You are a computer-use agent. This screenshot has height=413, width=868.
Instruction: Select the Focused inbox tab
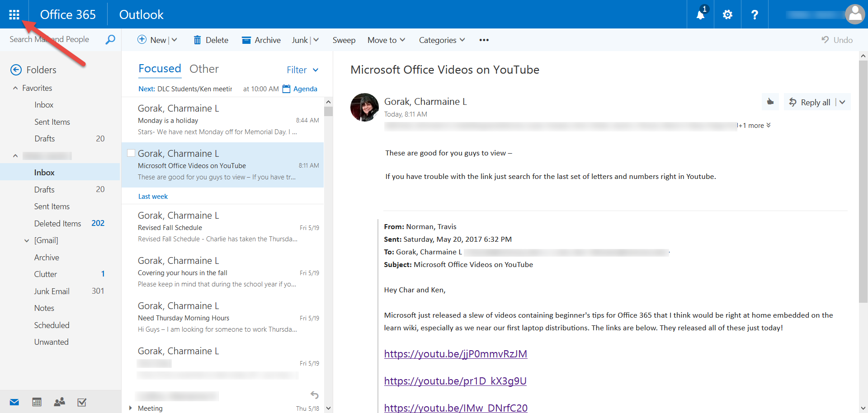160,69
